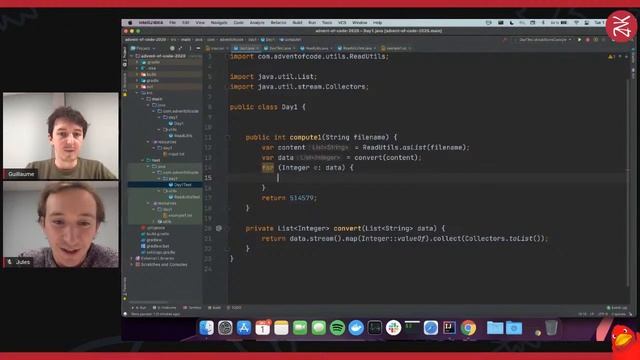Open Slack from the Dock
640x360 pixels.
tap(393, 328)
